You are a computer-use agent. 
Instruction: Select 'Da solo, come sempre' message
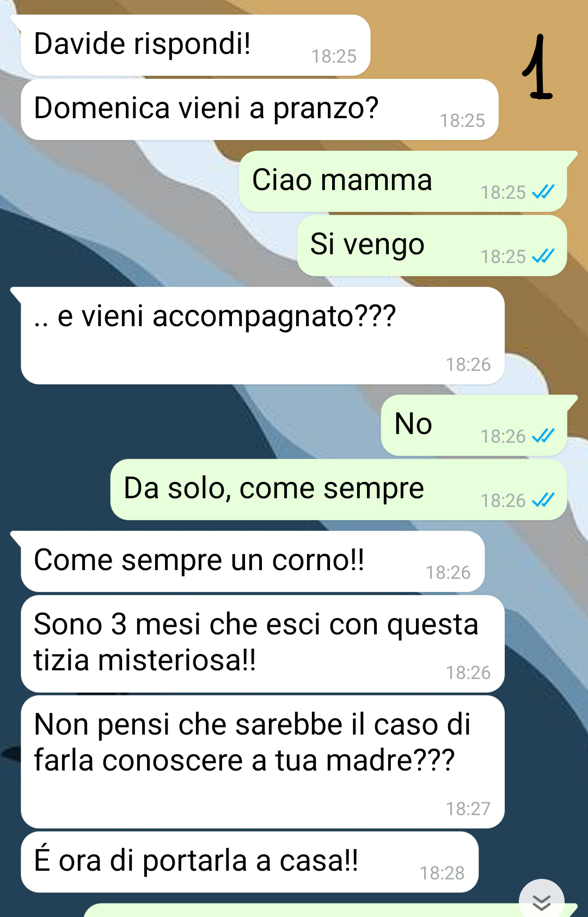click(339, 490)
